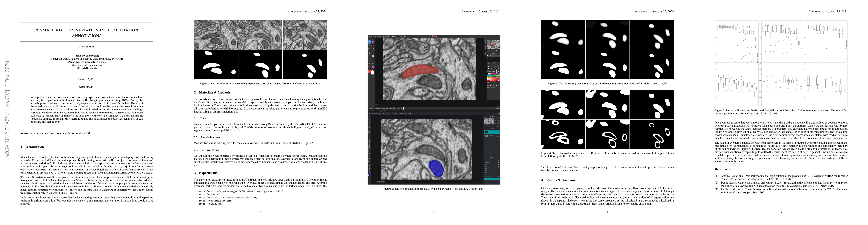The width and height of the screenshot is (868, 225).
Task: Click the Pixilart layer opacity 50% slider
Action: tap(495, 63)
